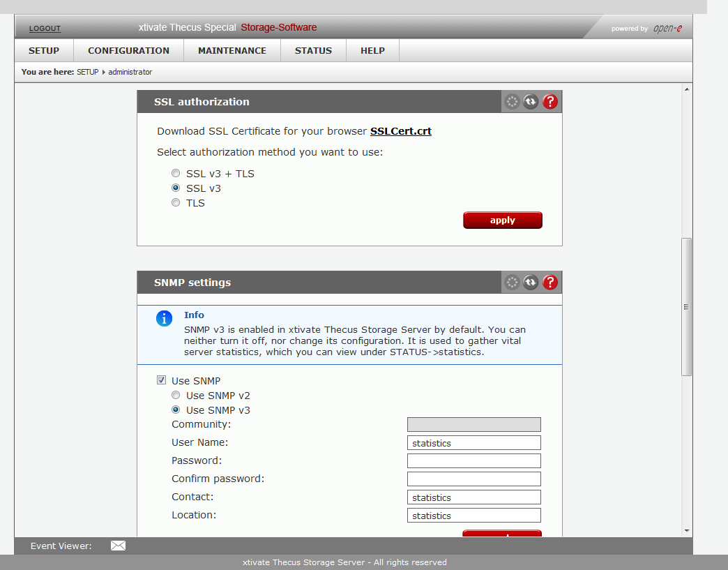The height and width of the screenshot is (570, 728).
Task: Click the scrollbar down arrow
Action: pyautogui.click(x=687, y=530)
